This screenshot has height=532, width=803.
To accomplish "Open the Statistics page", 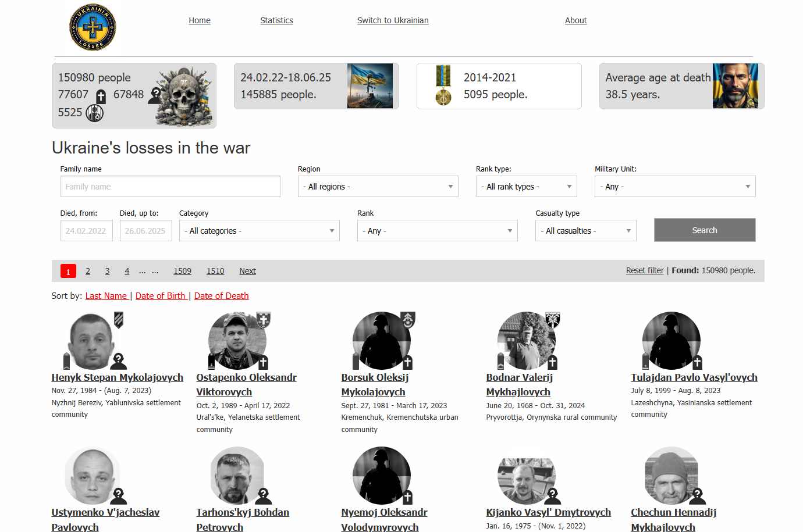I will [276, 20].
